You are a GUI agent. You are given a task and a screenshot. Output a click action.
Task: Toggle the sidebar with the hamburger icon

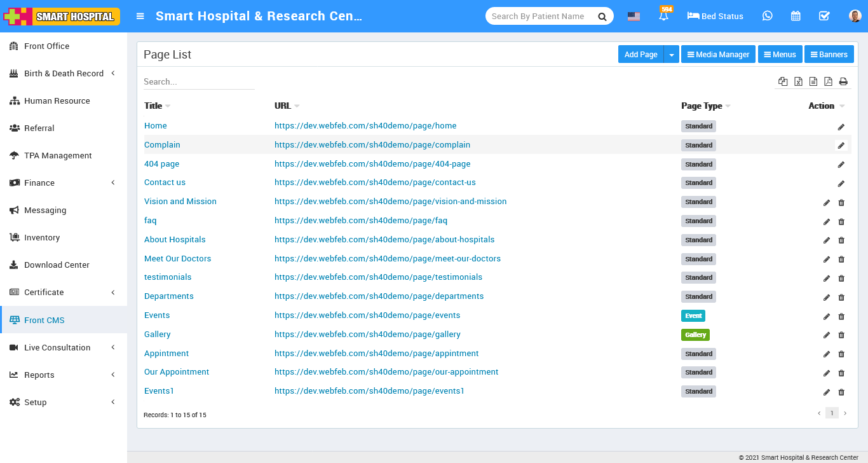[x=139, y=16]
